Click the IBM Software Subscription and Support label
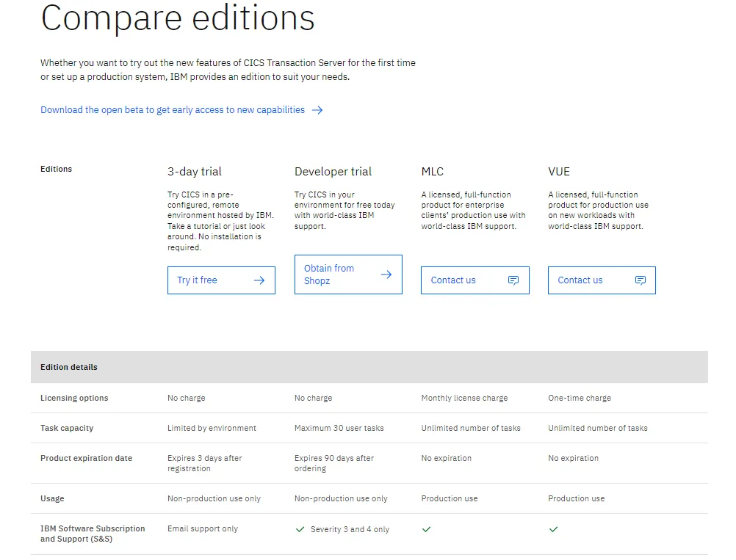The height and width of the screenshot is (560, 736). (93, 534)
